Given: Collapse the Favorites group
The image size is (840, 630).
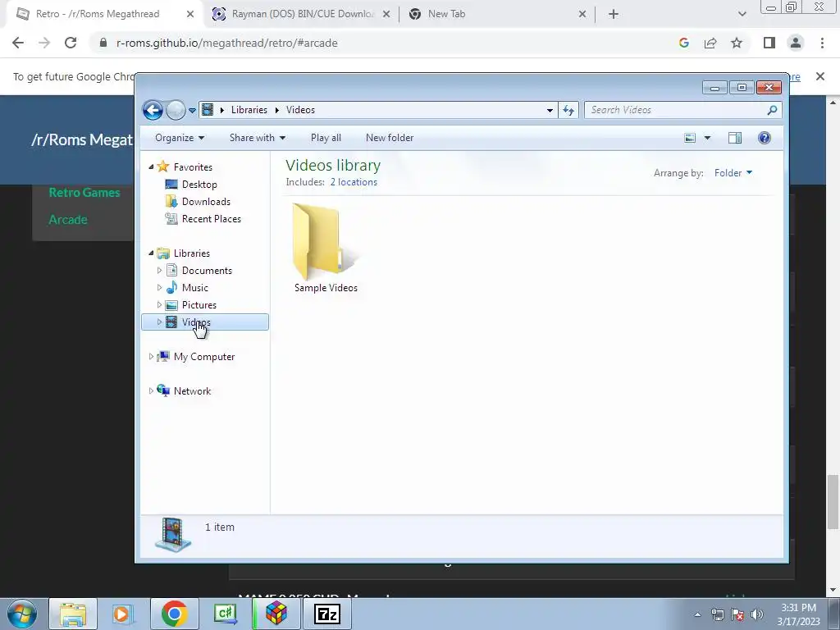Looking at the screenshot, I should [151, 167].
